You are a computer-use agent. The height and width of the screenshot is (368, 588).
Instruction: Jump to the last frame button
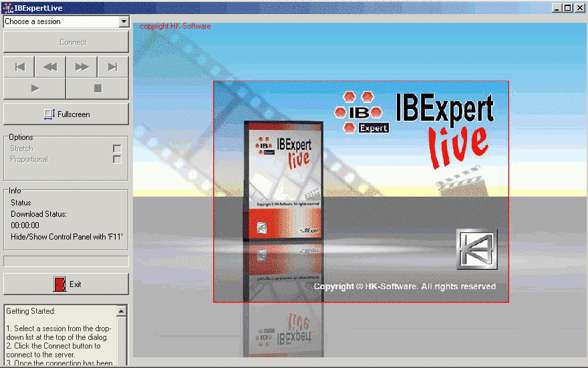(x=113, y=67)
